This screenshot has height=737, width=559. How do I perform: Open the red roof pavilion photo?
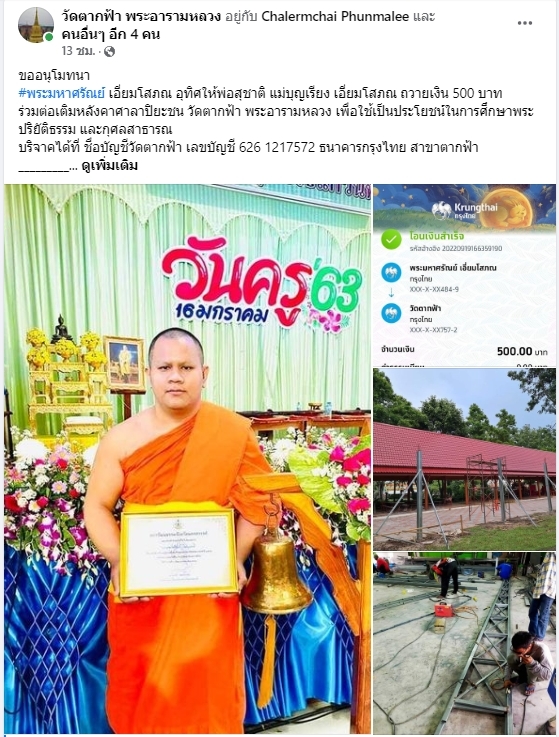(465, 459)
